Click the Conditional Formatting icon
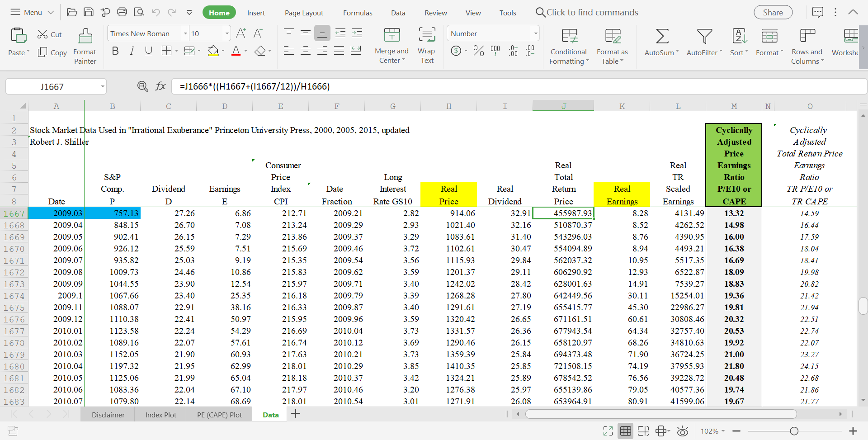Image resolution: width=868 pixels, height=440 pixels. 569,36
